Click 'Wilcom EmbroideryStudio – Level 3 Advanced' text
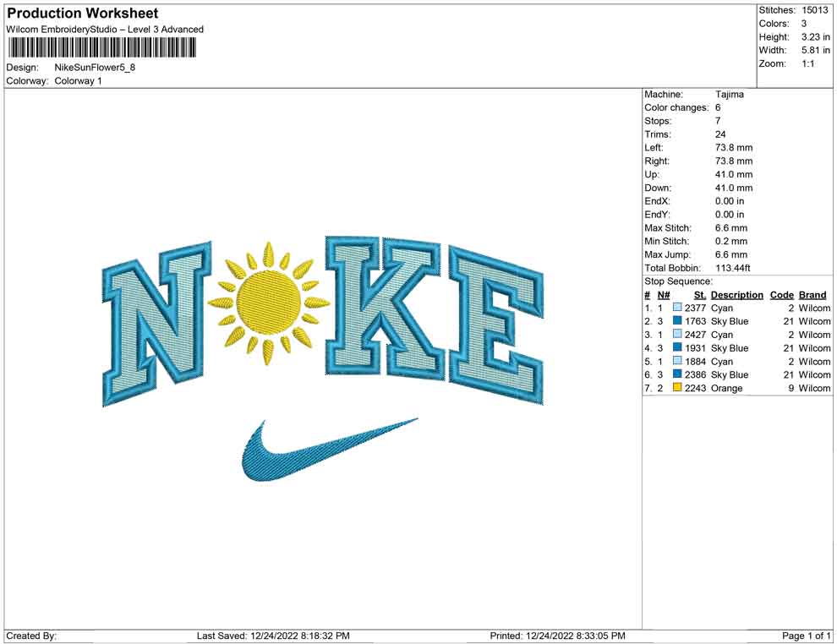837x644 pixels. click(x=105, y=30)
